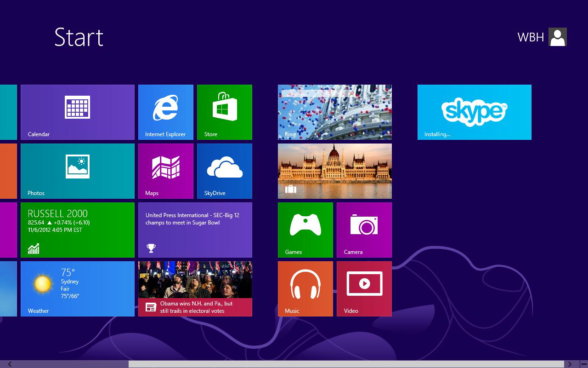Click the zoom-out minus button at bottom corner
Viewport: 588px width, 368px height.
(584, 364)
